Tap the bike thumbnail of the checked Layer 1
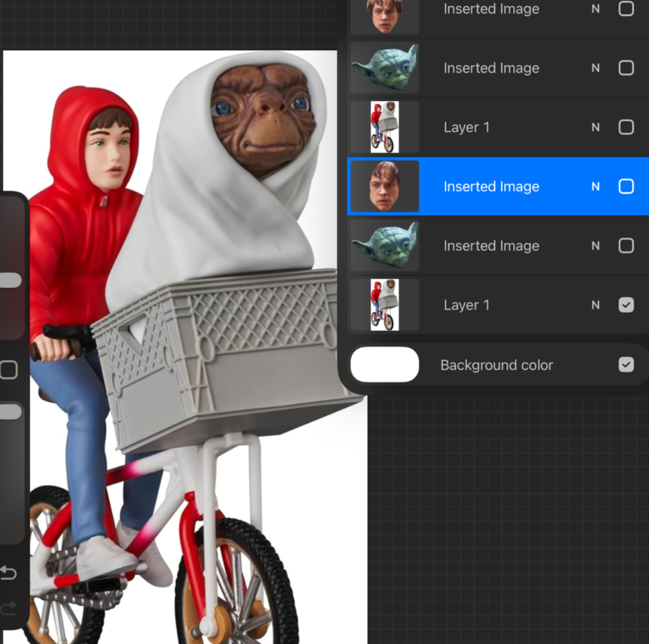Image resolution: width=649 pixels, height=644 pixels. tap(385, 305)
